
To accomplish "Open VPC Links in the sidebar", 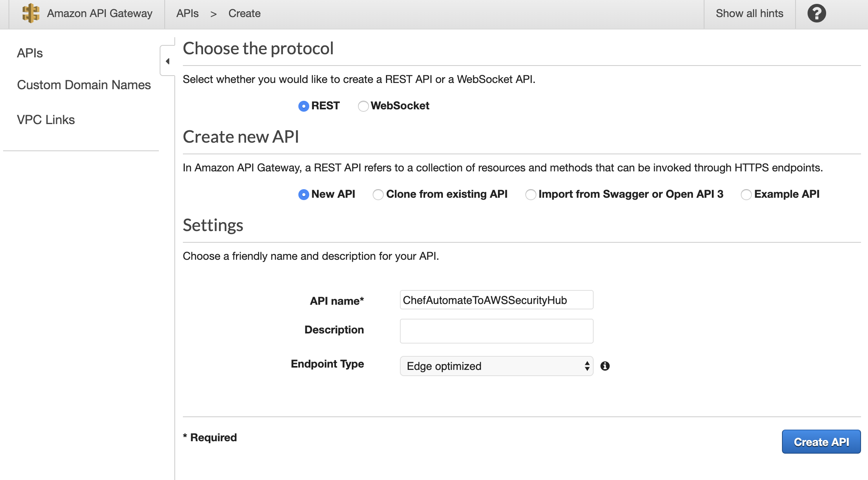I will pos(46,120).
